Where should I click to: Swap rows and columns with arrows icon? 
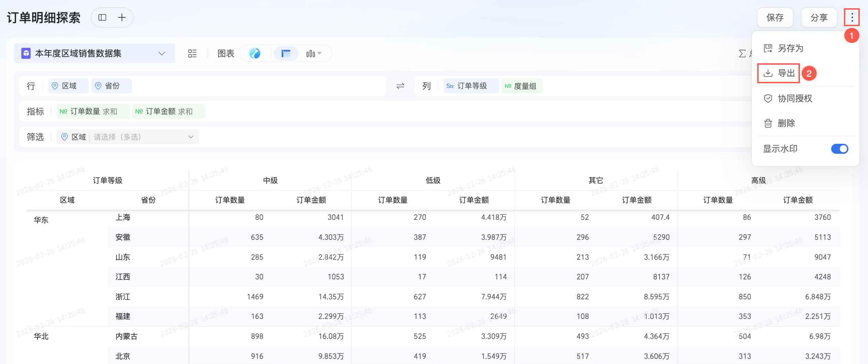pyautogui.click(x=400, y=86)
